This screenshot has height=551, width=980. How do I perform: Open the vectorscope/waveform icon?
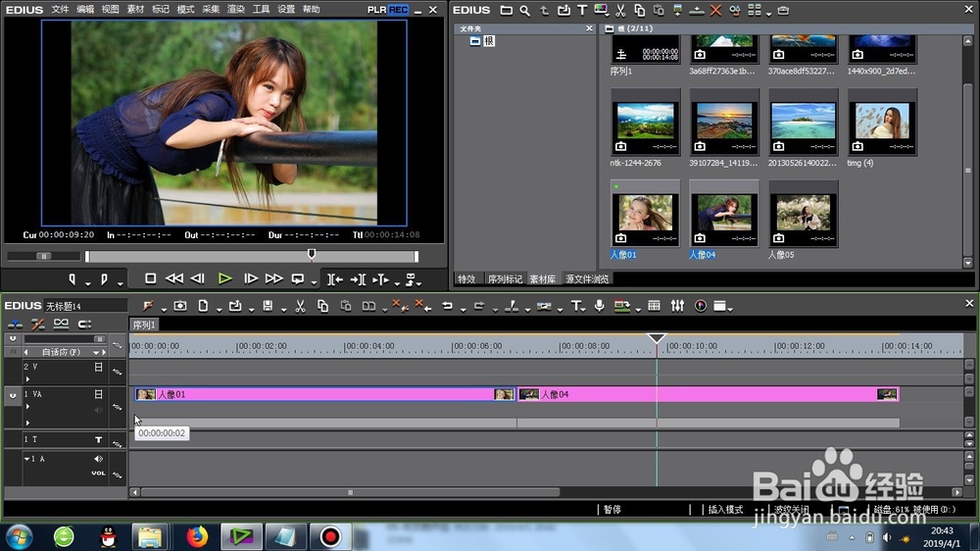point(701,306)
